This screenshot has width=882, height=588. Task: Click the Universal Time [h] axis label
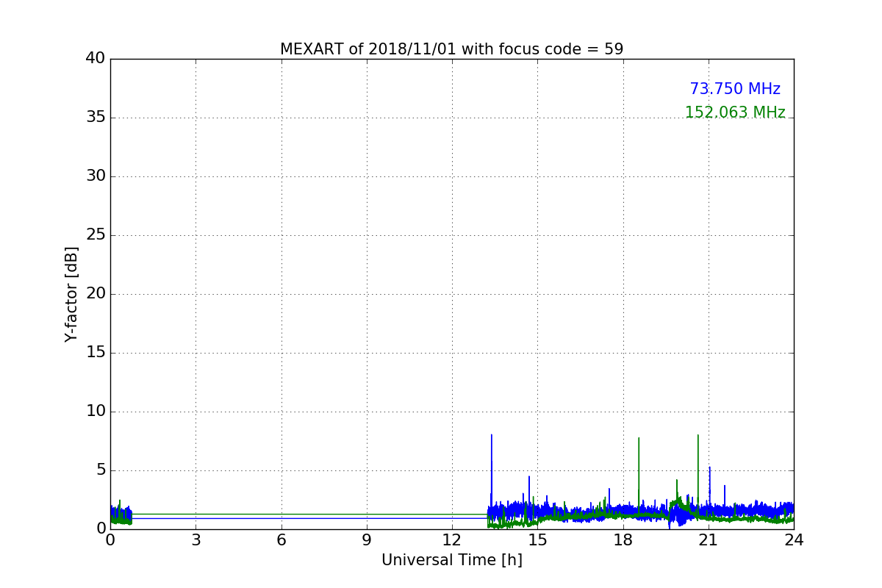(452, 560)
